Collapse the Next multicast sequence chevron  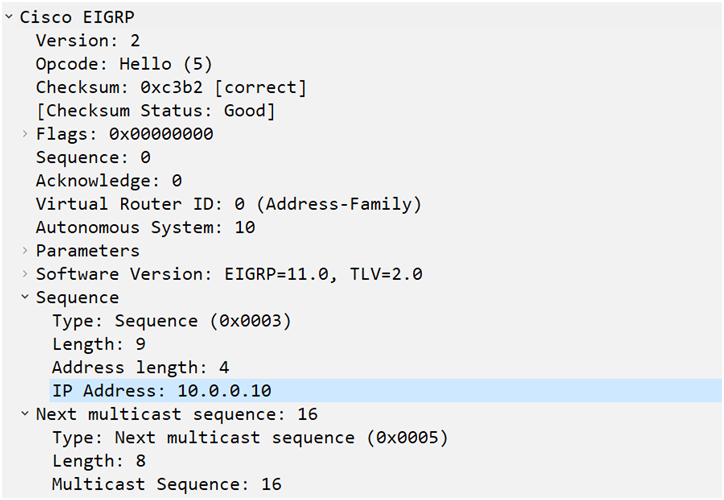point(25,414)
